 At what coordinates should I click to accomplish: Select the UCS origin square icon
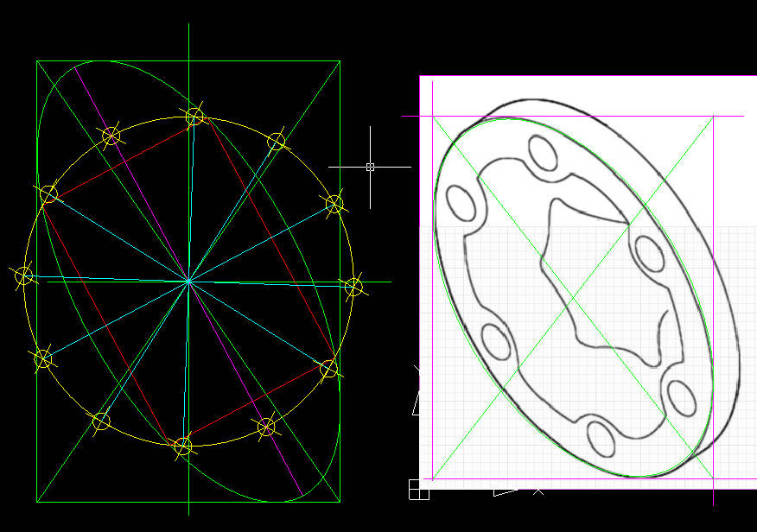click(x=418, y=490)
